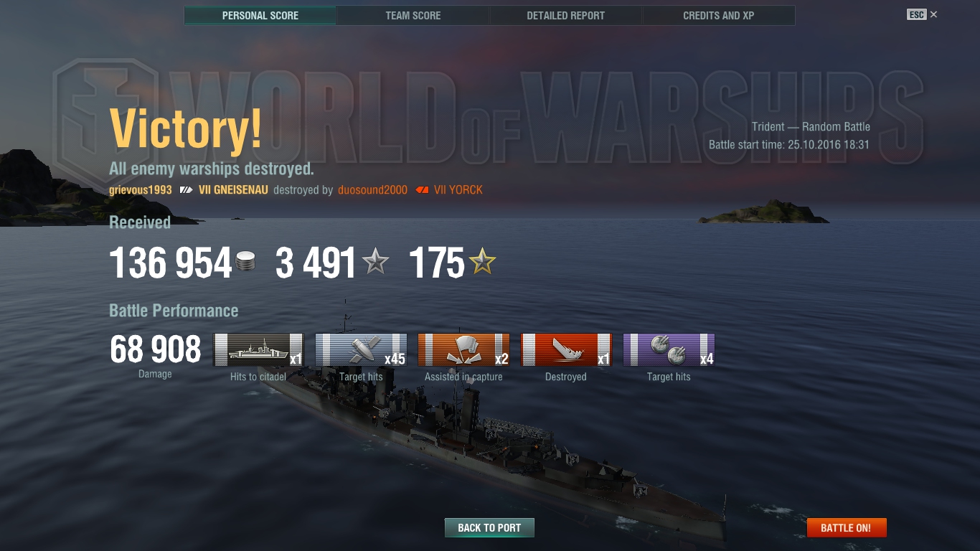980x551 pixels.
Task: Click the Hits to citadel ribbon icon
Action: 258,349
